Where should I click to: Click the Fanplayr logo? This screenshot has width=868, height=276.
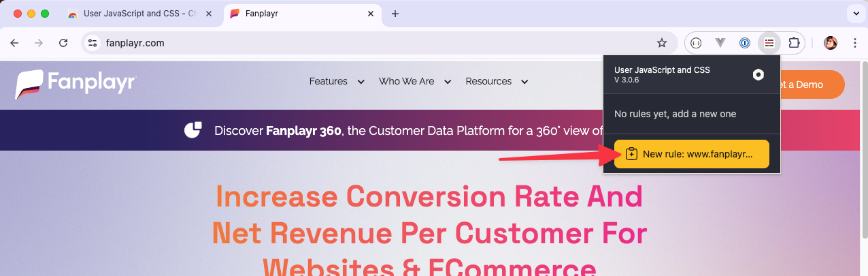[x=76, y=84]
